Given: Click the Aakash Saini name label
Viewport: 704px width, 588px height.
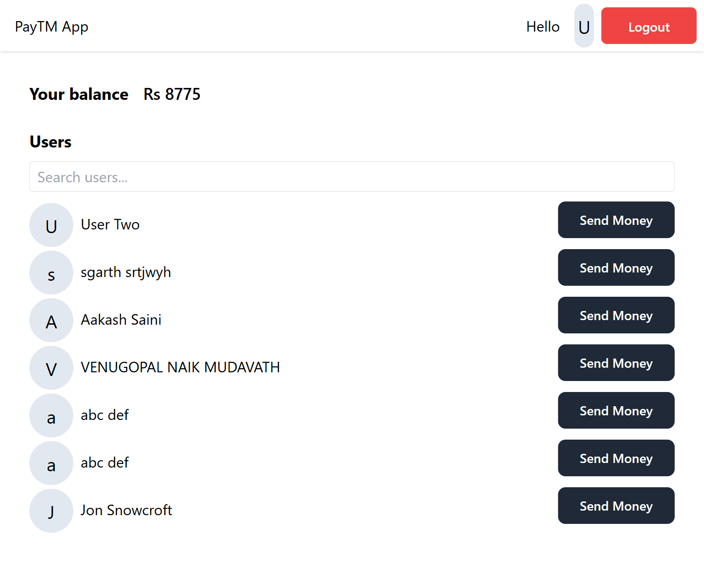Looking at the screenshot, I should click(x=121, y=320).
